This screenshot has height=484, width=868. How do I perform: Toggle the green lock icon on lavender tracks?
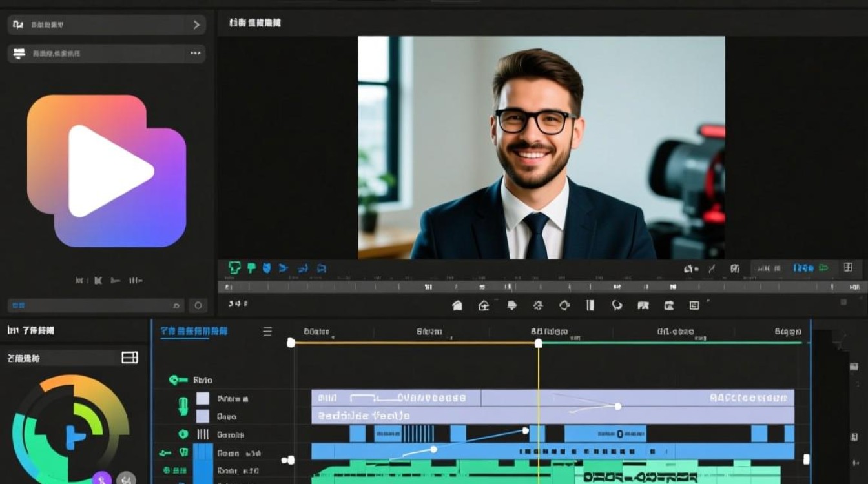(x=183, y=407)
